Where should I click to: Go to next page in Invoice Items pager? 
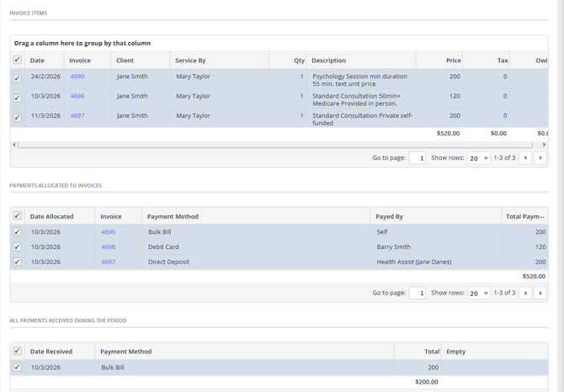[540, 158]
